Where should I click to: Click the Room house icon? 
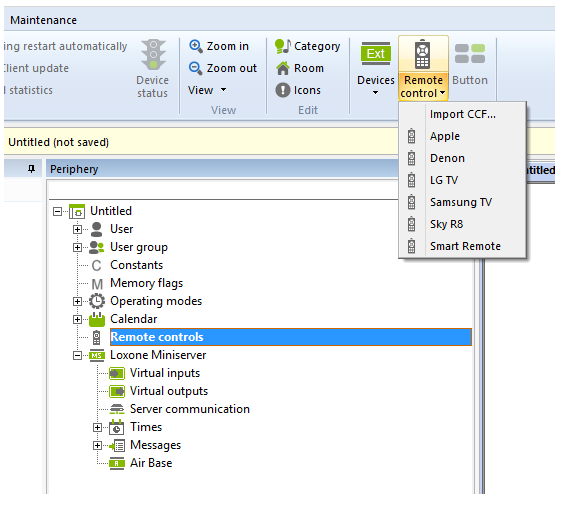pos(283,68)
